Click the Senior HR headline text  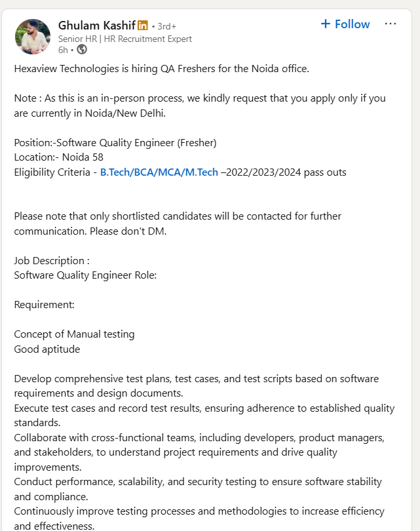pos(124,39)
